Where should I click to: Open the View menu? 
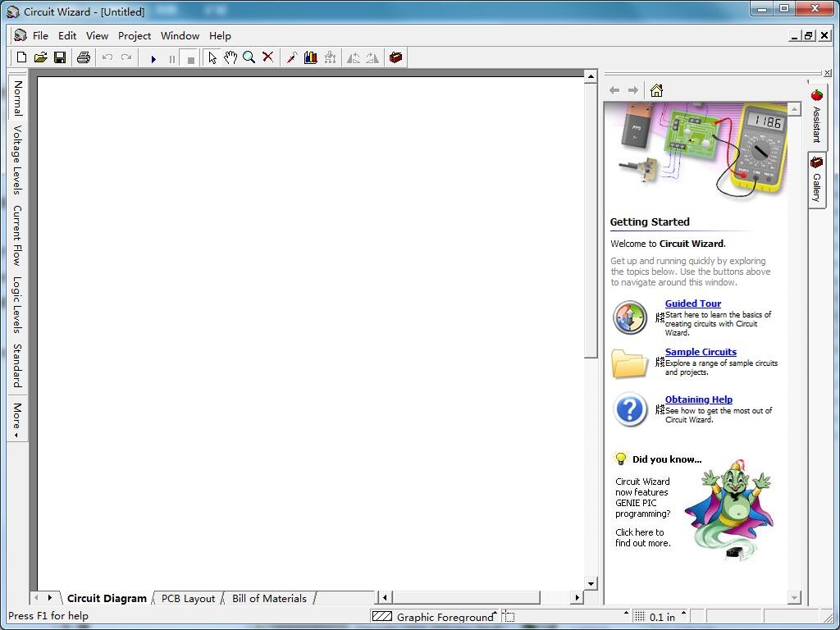pyautogui.click(x=97, y=36)
